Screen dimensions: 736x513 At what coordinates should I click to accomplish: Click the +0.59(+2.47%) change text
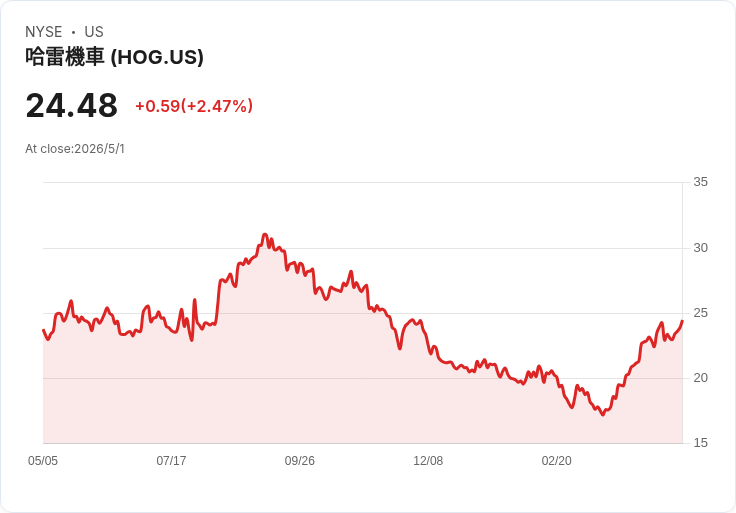[x=194, y=106]
